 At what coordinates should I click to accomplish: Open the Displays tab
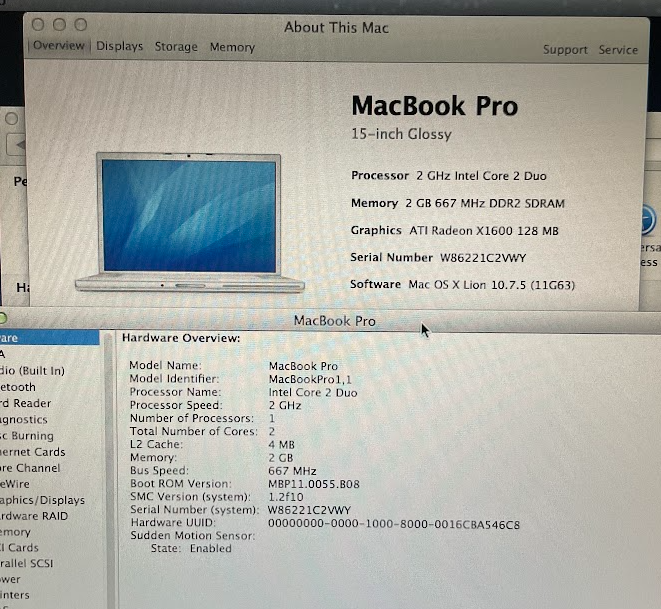(120, 46)
